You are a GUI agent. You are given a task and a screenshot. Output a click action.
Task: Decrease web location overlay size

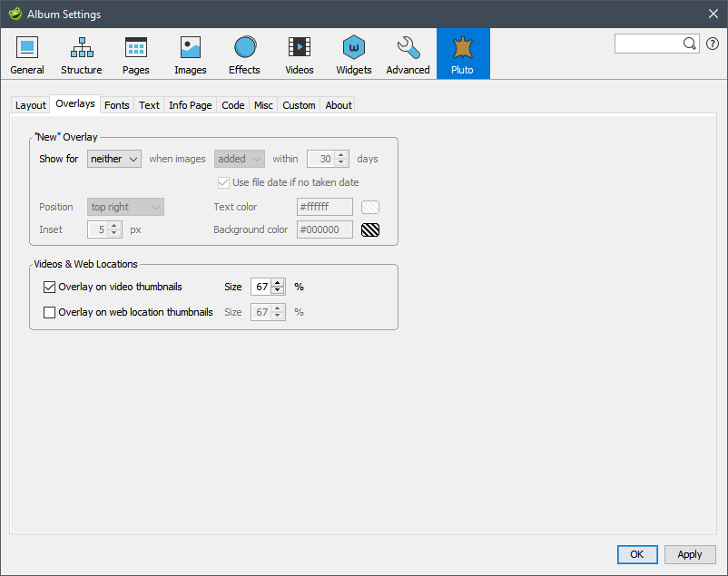click(278, 316)
